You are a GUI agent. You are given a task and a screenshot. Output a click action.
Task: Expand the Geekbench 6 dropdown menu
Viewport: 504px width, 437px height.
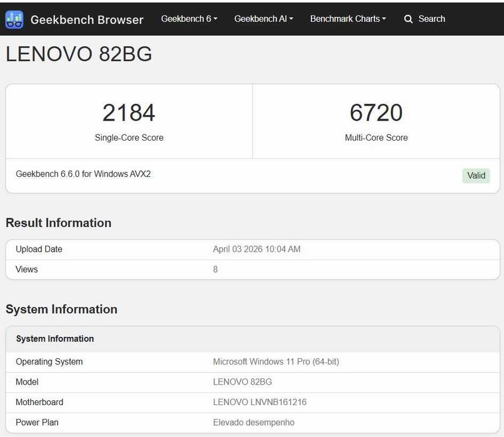coord(189,19)
